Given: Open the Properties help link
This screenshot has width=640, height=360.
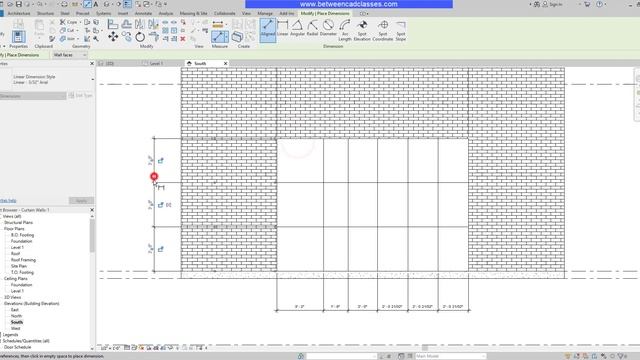Looking at the screenshot, I should click(8, 201).
